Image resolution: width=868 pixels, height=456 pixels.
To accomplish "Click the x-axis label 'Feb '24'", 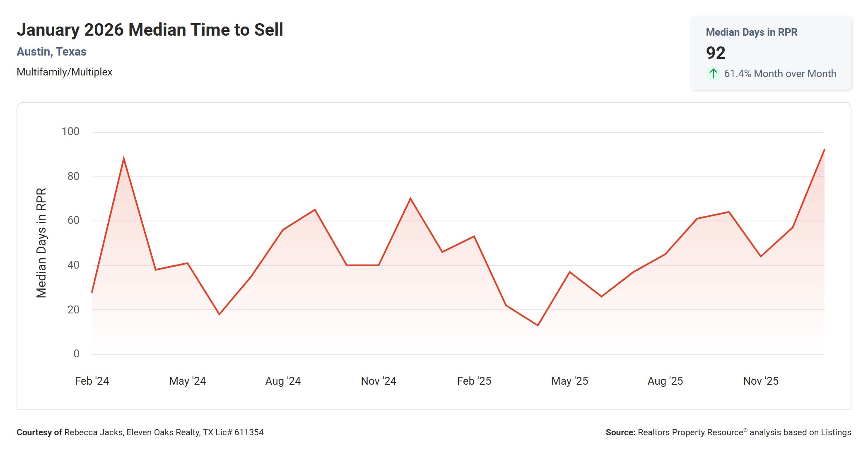I will (x=92, y=381).
